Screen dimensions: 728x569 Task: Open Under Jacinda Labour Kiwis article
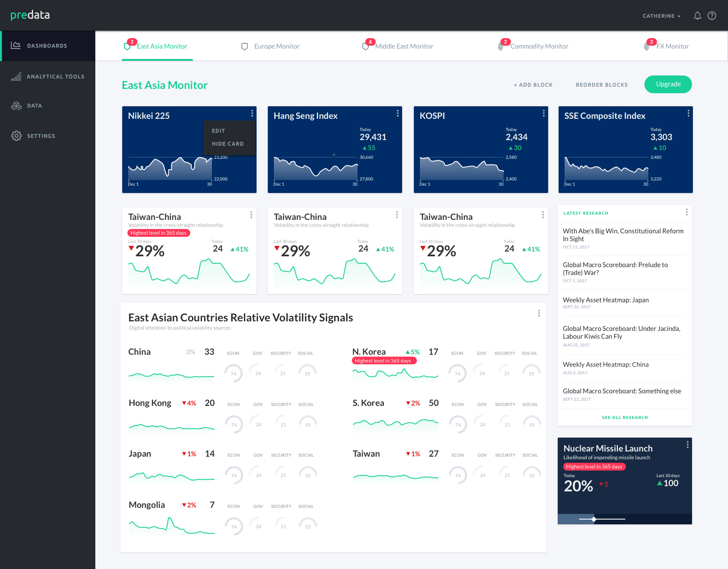621,333
